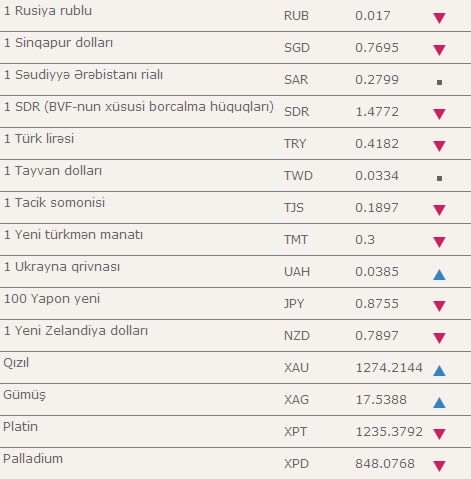Click the unchanged square marker for TWD
The width and height of the screenshot is (471, 479).
point(439,178)
